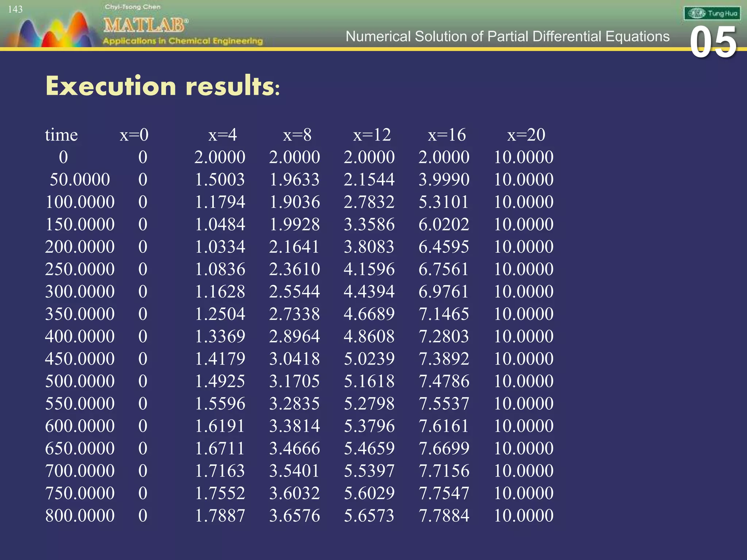747x560 pixels.
Task: Click time value 150.0000
Action: (80, 224)
